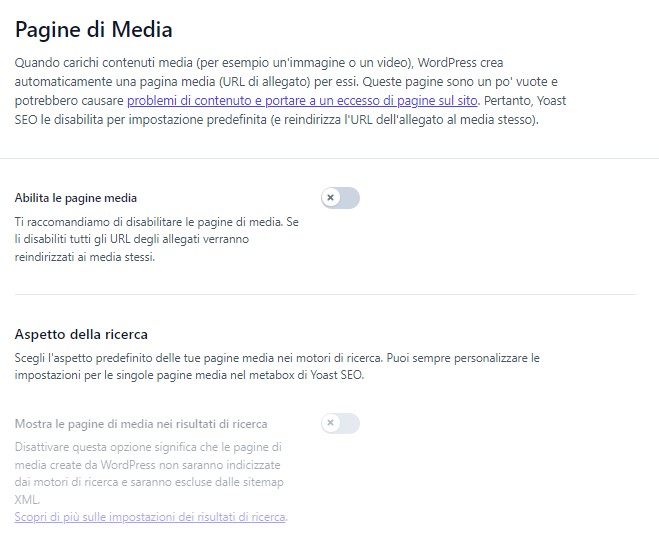Screen dimensions: 659x549
Task: Click the 'Scegli l'aspetto predefinito' paragraph
Action: coord(277,366)
